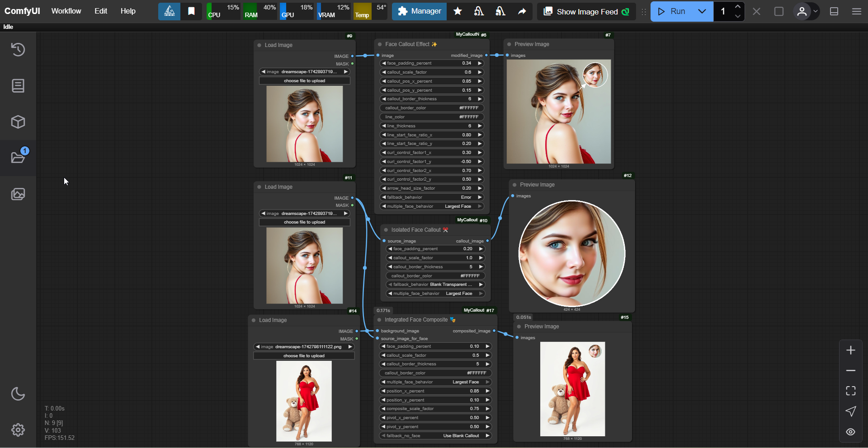Change fallback_behavior Error dropdown
868x448 pixels.
point(432,197)
